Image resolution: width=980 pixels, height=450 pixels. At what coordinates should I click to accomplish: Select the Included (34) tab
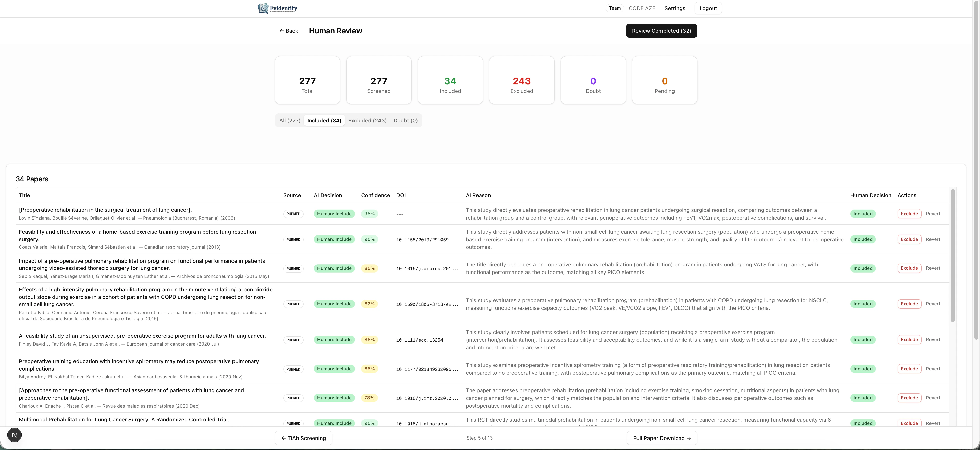(x=324, y=120)
